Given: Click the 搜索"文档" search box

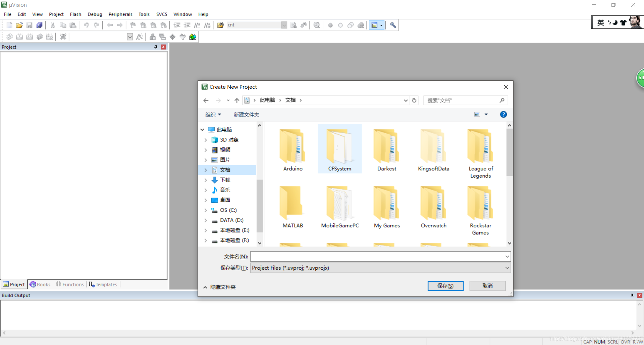Looking at the screenshot, I should point(466,100).
